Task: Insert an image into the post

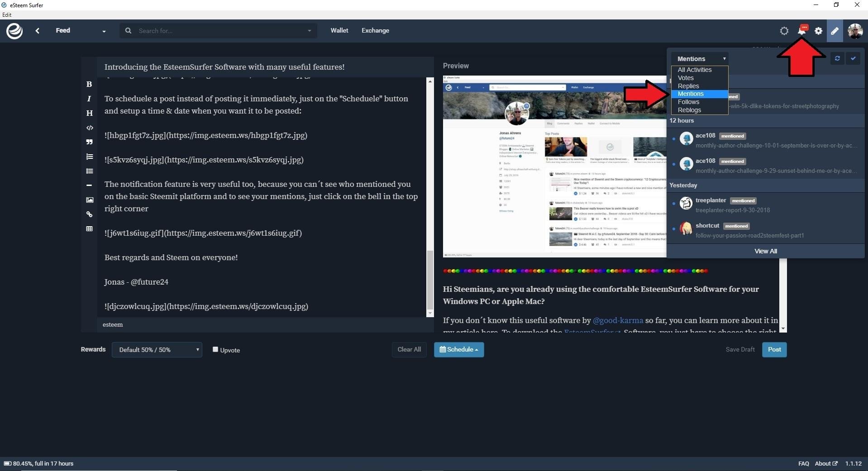Action: [90, 200]
